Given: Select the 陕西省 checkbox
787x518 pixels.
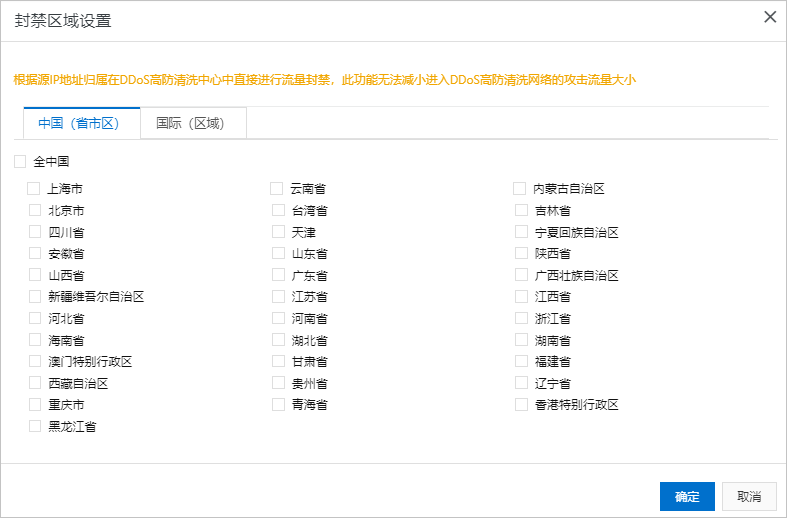Looking at the screenshot, I should coord(521,253).
